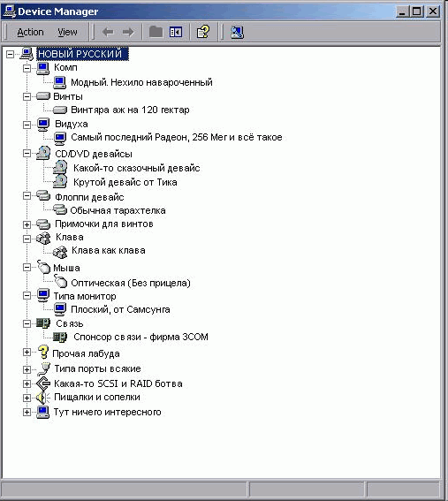
Task: Click the Properties toolbar icon with question mark
Action: click(x=203, y=32)
